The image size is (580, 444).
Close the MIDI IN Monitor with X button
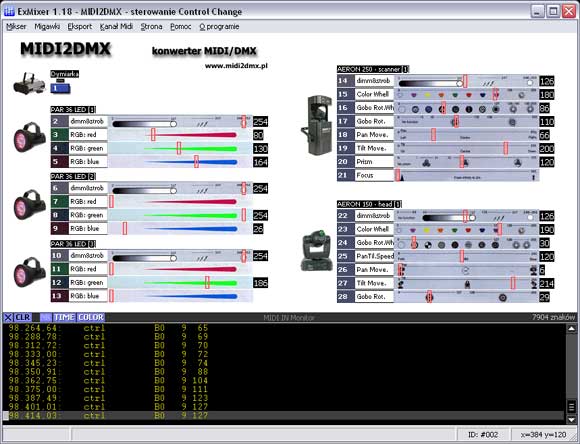click(8, 317)
